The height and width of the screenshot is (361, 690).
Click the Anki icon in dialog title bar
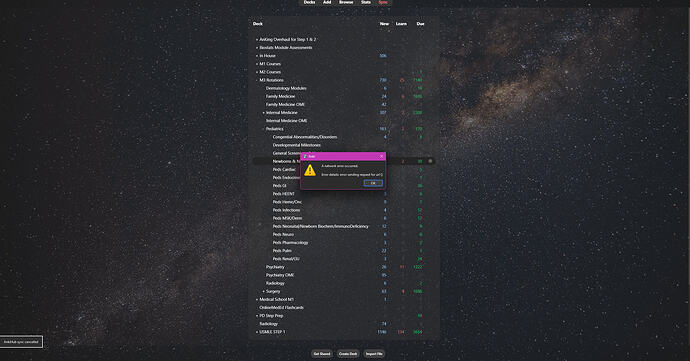click(305, 156)
